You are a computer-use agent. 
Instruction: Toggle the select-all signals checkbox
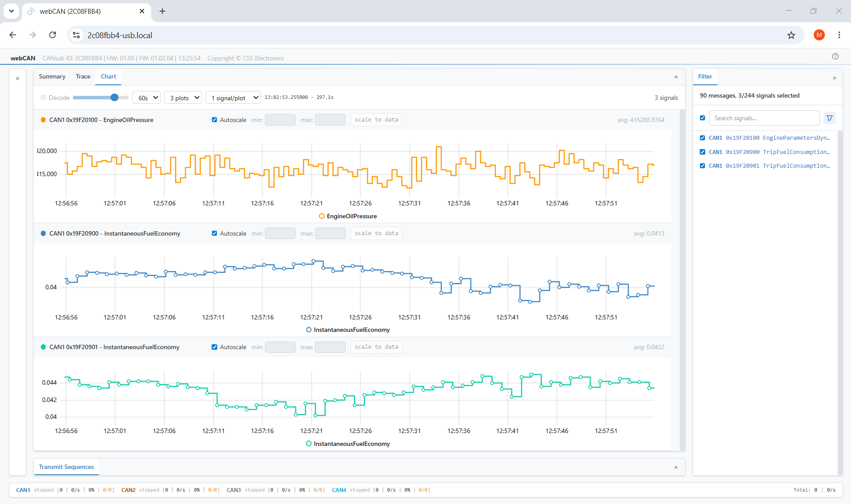click(x=702, y=118)
